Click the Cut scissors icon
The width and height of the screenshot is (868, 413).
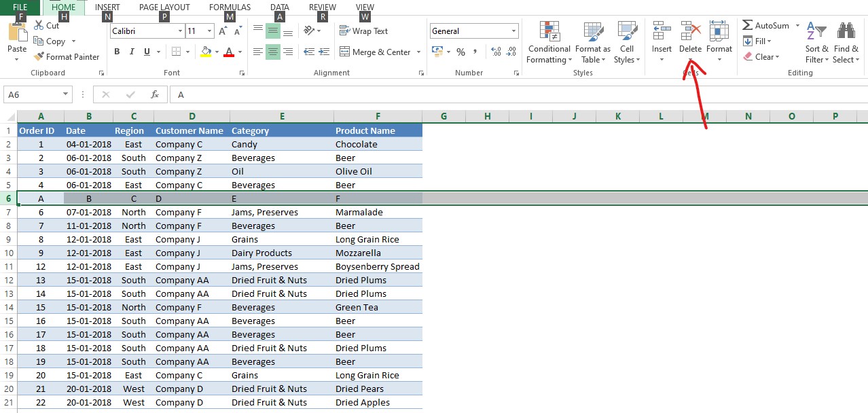coord(39,26)
